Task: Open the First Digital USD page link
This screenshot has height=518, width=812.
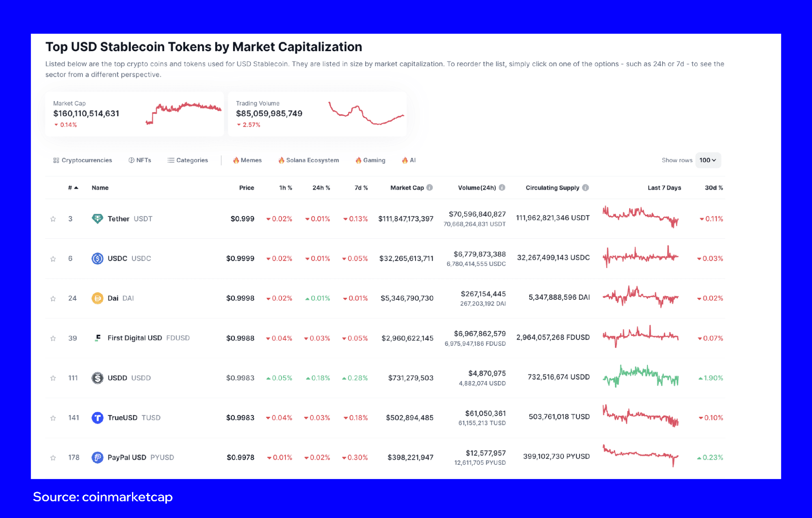Action: [149, 338]
